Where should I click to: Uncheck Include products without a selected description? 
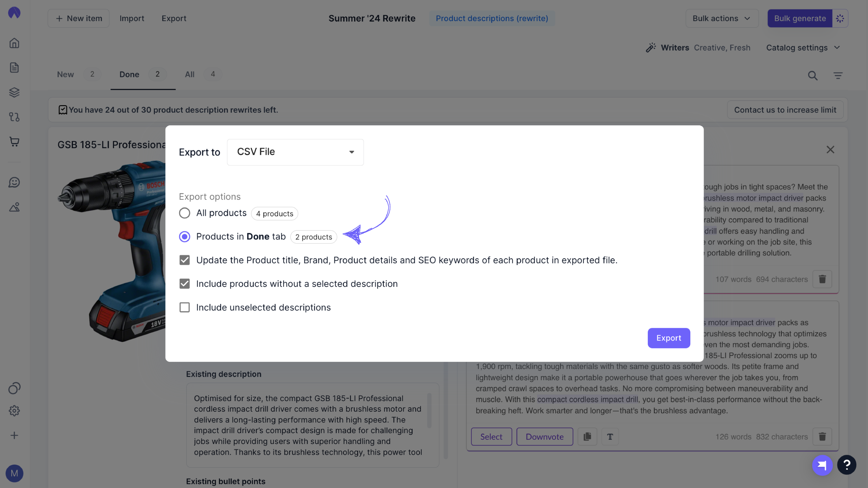(x=184, y=284)
